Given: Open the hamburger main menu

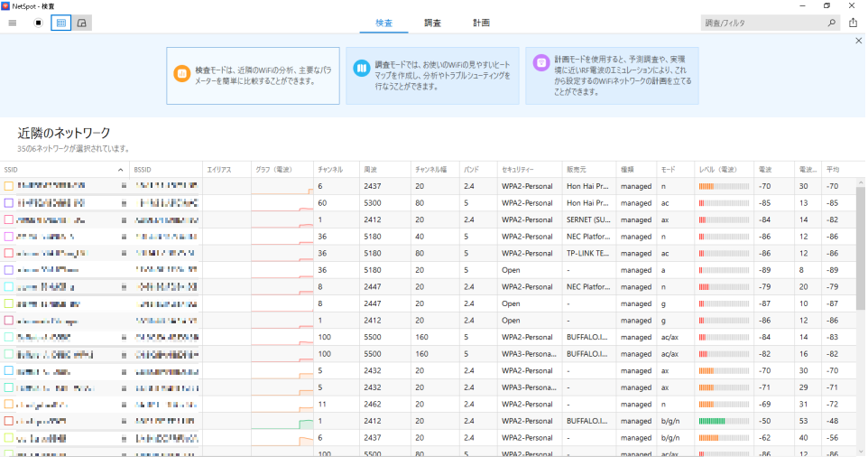Looking at the screenshot, I should pos(12,23).
